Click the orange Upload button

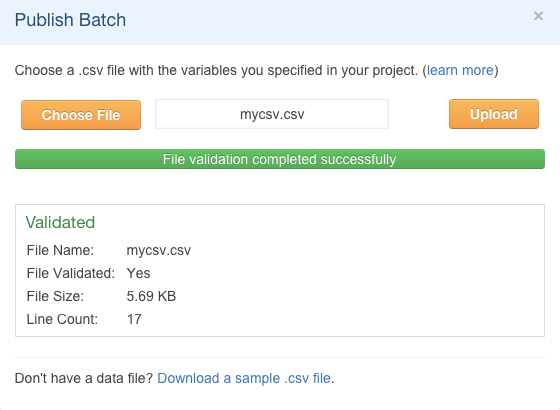494,114
